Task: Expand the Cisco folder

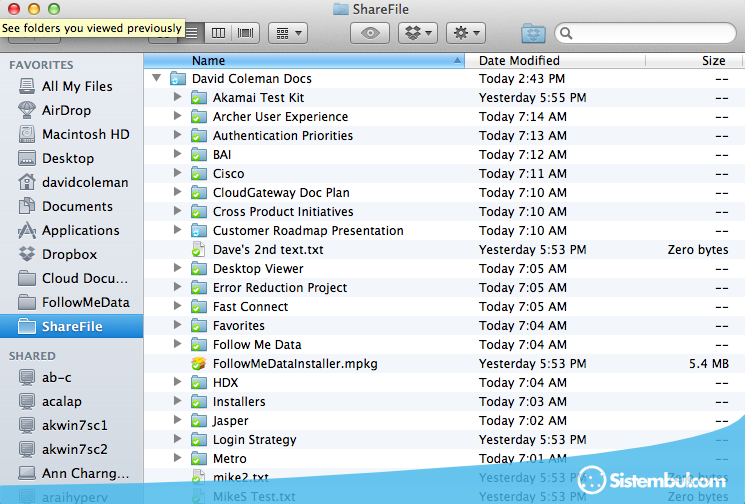Action: (x=177, y=173)
